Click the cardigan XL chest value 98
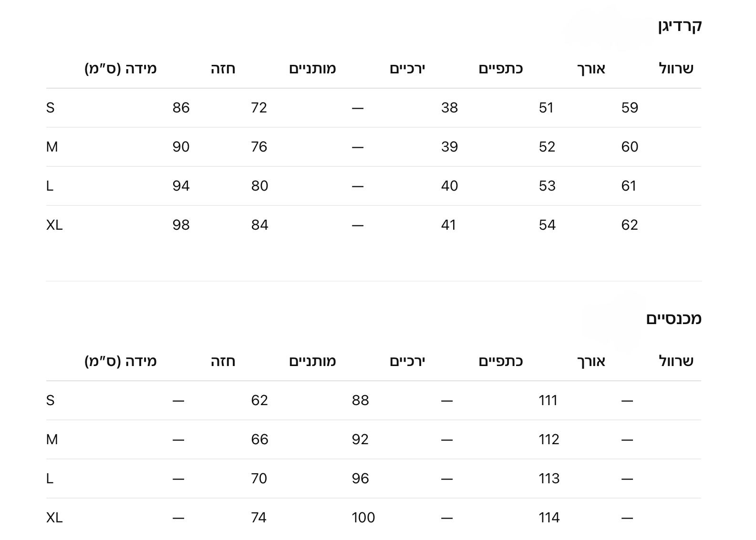The height and width of the screenshot is (540, 756). coord(181,225)
